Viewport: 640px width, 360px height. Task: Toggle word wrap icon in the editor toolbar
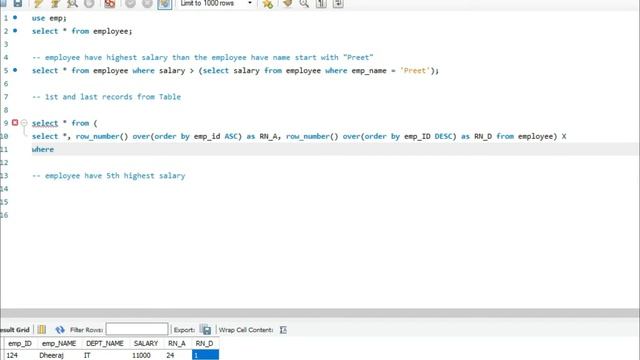coord(338,4)
